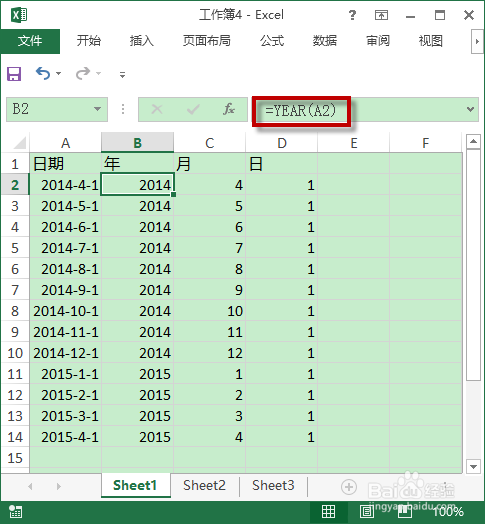The image size is (485, 524).
Task: Switch to the 公式 ribbon tab
Action: coord(272,41)
